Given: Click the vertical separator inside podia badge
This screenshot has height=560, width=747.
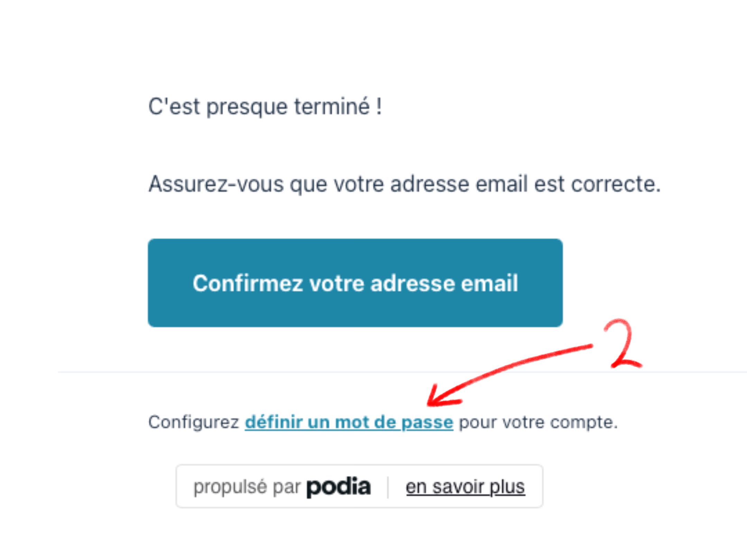Looking at the screenshot, I should click(388, 487).
